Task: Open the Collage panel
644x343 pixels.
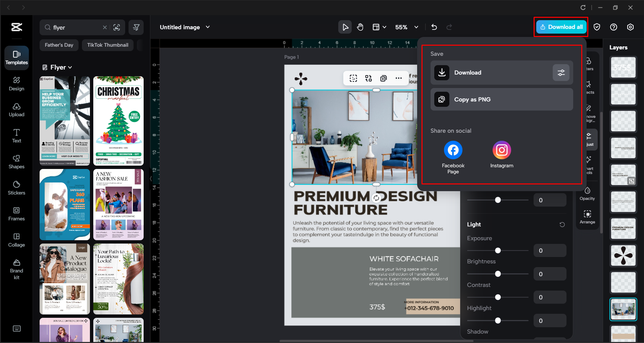Action: (16, 240)
